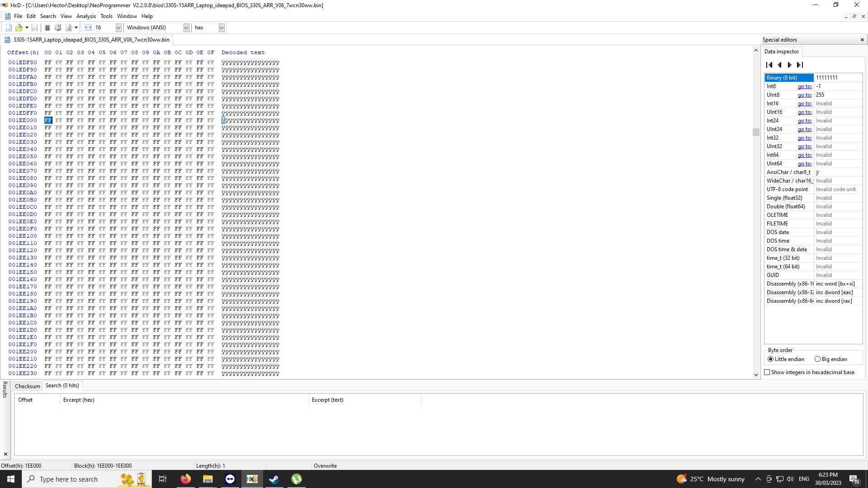Viewport: 868px width, 488px height.
Task: Click the Int8 go to link
Action: click(x=804, y=86)
